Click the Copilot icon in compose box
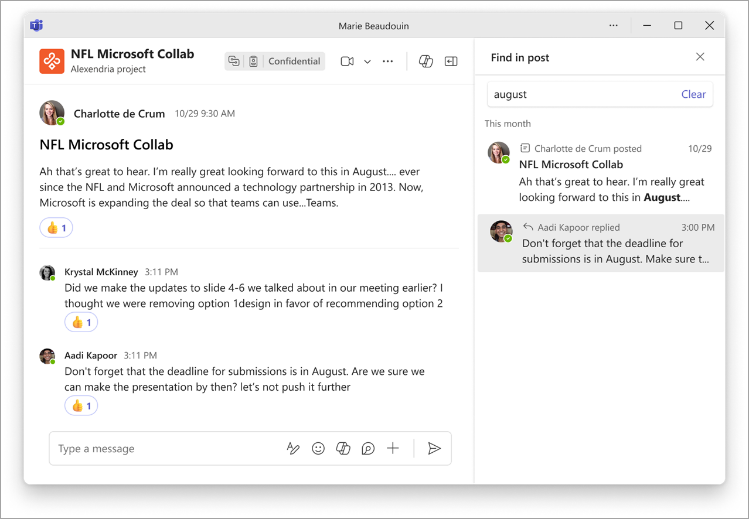The height and width of the screenshot is (519, 749). pos(343,448)
